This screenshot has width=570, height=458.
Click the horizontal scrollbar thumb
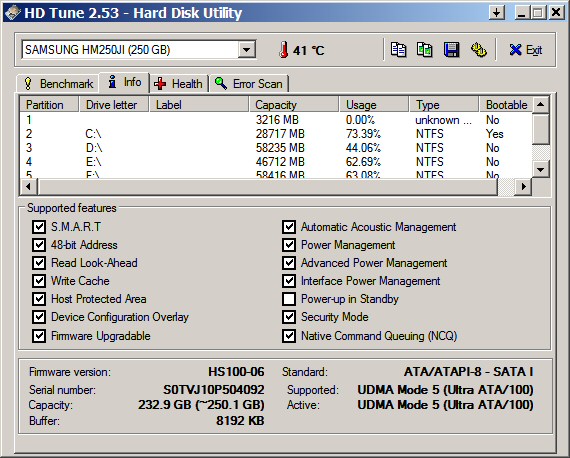coord(267,187)
